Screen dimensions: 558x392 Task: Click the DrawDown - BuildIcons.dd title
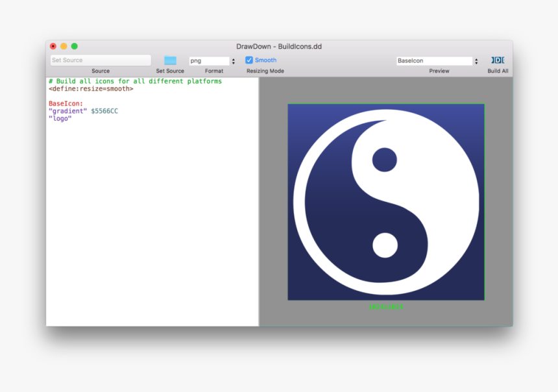click(279, 47)
